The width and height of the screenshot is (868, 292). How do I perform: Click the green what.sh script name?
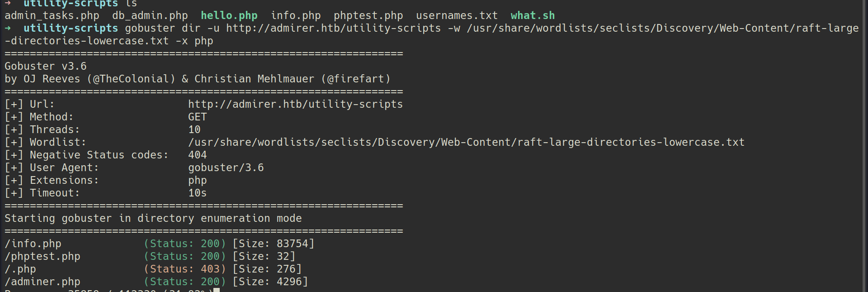click(533, 16)
